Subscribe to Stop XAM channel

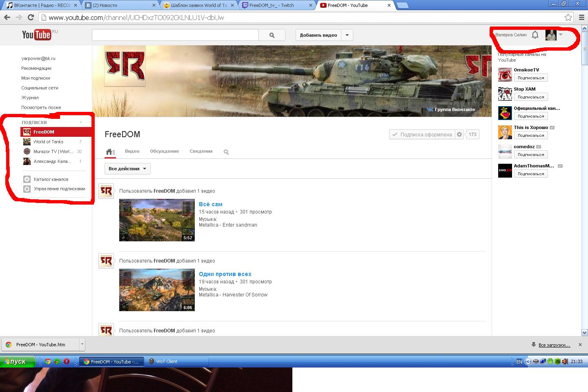pyautogui.click(x=531, y=97)
